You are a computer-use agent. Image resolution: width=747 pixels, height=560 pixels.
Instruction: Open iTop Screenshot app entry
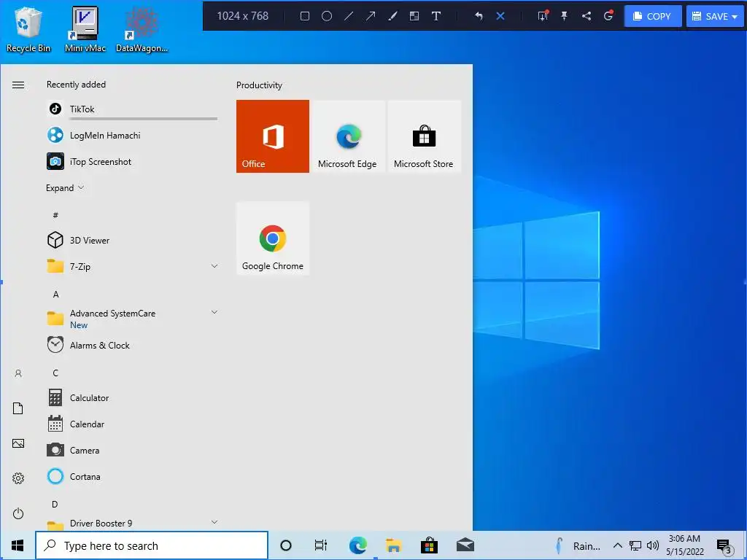click(132, 161)
